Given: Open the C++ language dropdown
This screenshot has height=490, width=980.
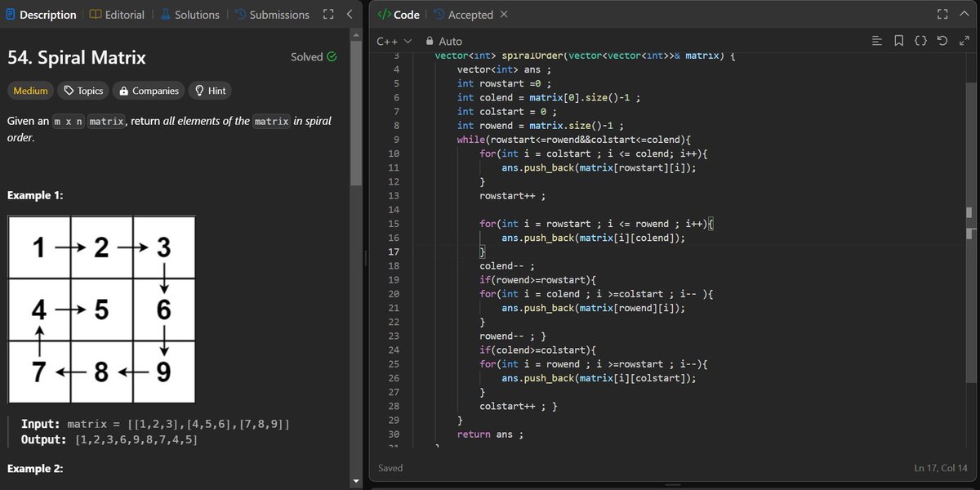Looking at the screenshot, I should coord(393,41).
